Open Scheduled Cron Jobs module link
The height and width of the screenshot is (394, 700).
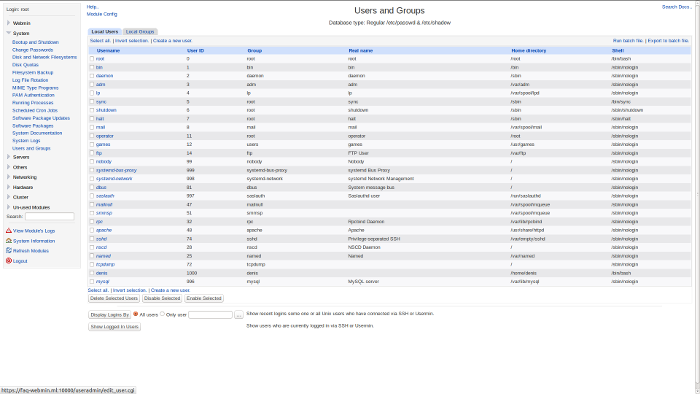click(x=35, y=110)
